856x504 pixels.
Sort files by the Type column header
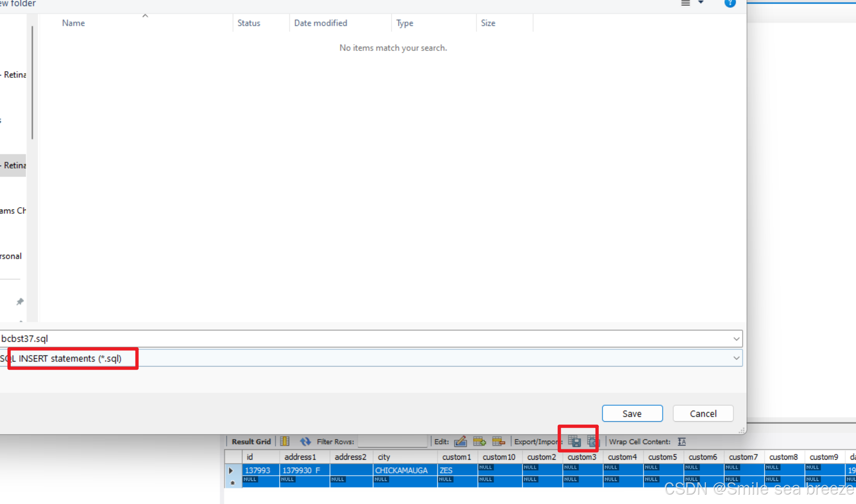(404, 23)
